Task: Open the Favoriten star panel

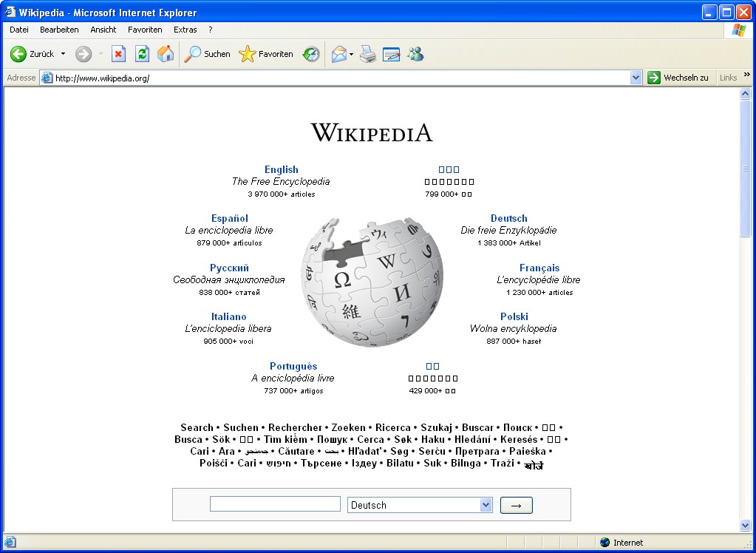Action: click(266, 54)
